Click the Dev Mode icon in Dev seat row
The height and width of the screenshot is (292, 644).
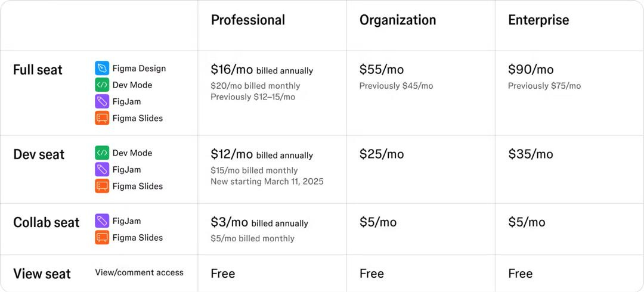click(102, 153)
